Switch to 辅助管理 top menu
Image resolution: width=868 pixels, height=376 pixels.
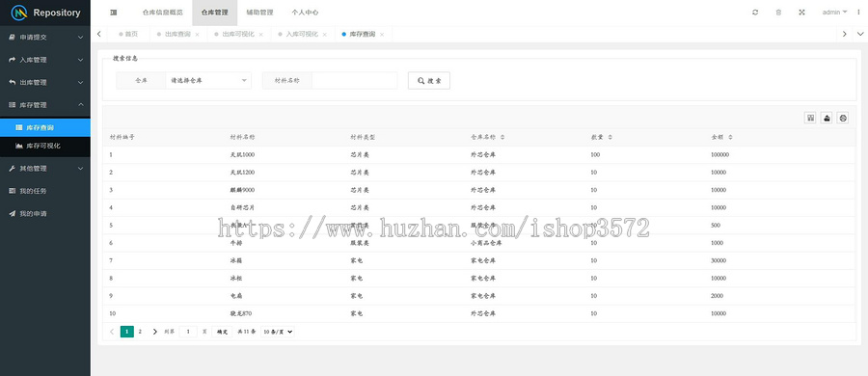point(259,13)
